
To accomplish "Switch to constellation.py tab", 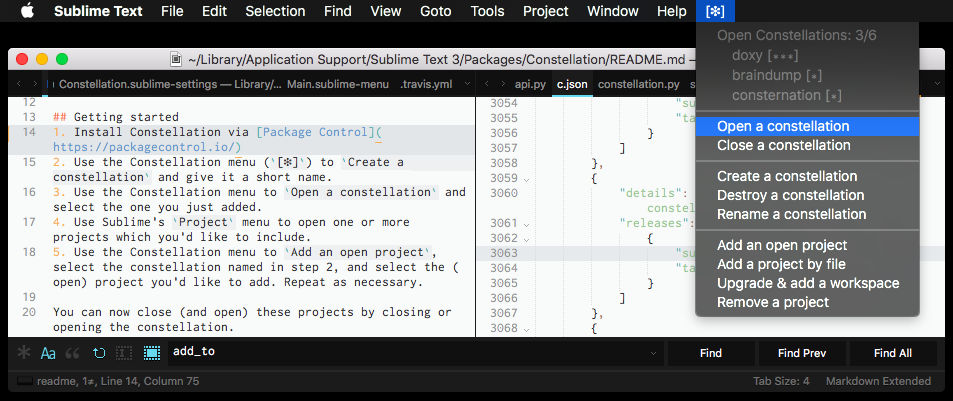I will click(639, 84).
